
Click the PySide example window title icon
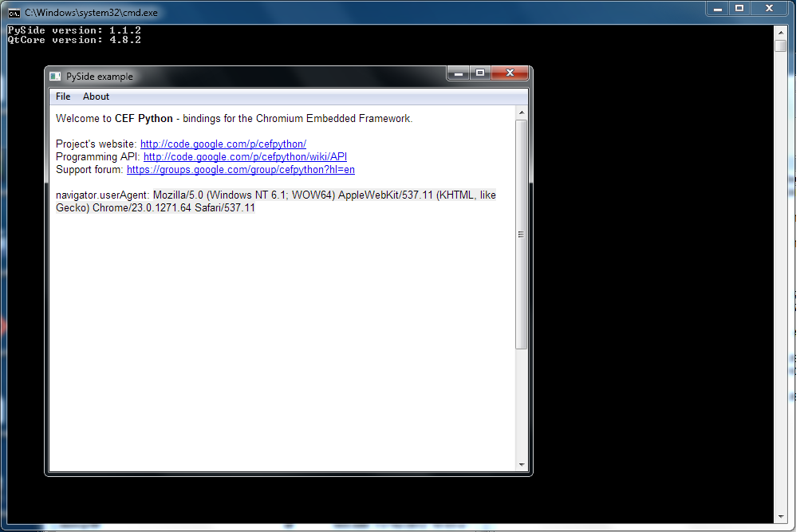(55, 76)
